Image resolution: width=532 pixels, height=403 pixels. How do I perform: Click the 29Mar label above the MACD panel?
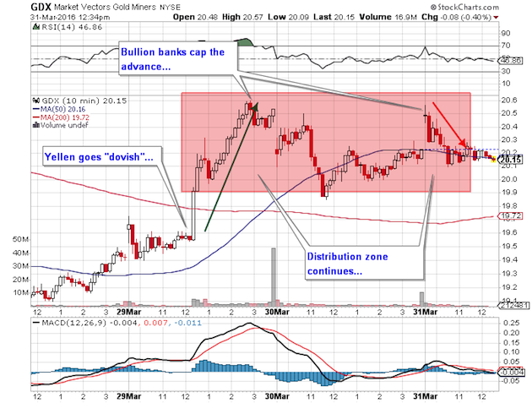[x=128, y=312]
